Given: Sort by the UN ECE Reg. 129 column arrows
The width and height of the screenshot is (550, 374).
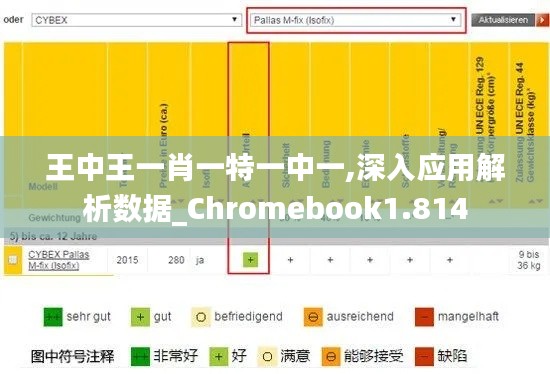Looking at the screenshot, I should pyautogui.click(x=496, y=201).
